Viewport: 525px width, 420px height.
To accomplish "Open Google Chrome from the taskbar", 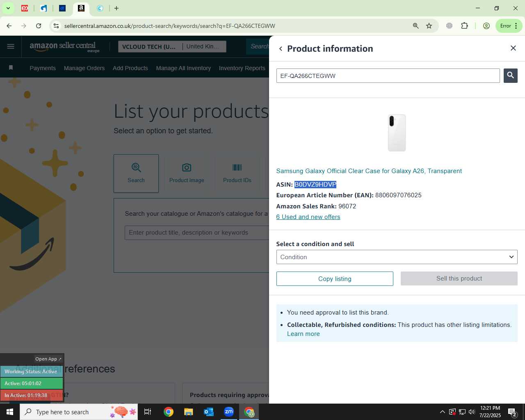I will (169, 412).
